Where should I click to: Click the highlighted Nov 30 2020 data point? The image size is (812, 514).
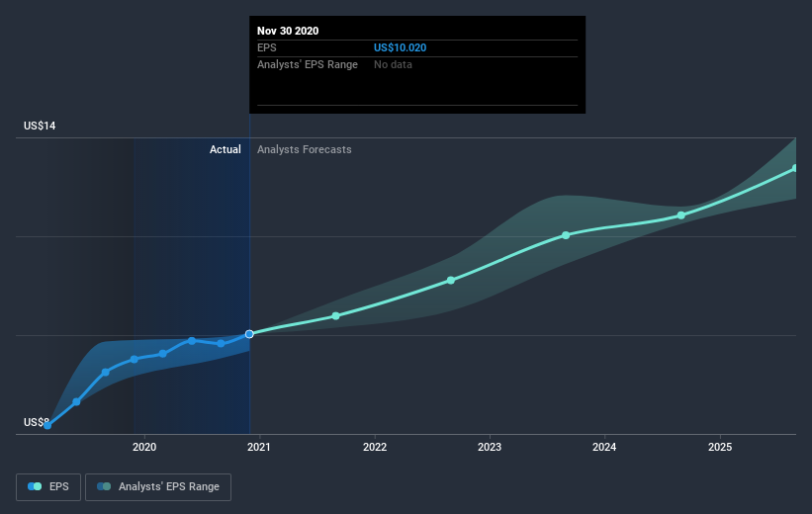[x=249, y=334]
